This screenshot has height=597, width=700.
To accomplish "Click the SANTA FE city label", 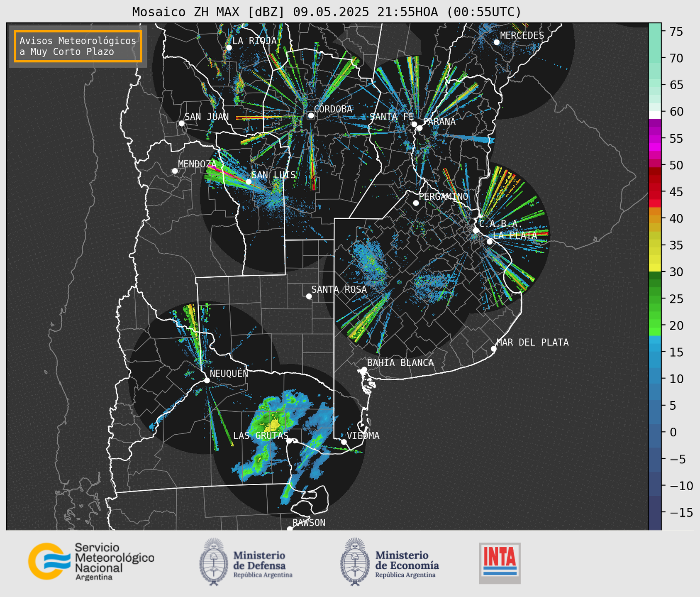I will (392, 117).
